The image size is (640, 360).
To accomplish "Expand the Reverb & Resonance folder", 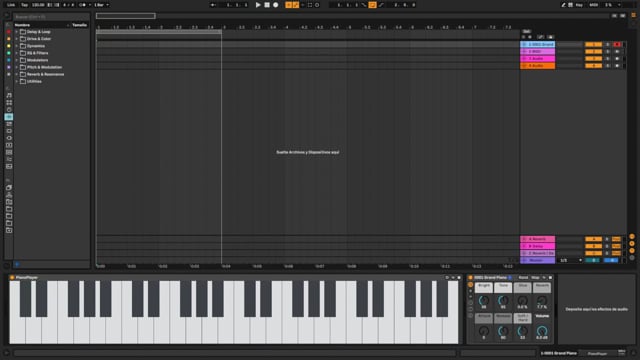I will pos(17,74).
